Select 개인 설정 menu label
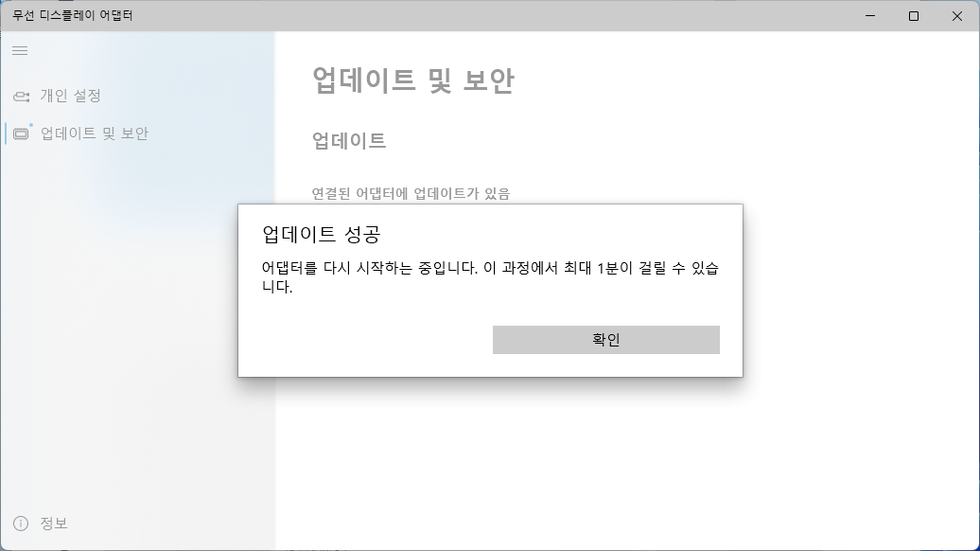This screenshot has width=980, height=551. (x=71, y=96)
